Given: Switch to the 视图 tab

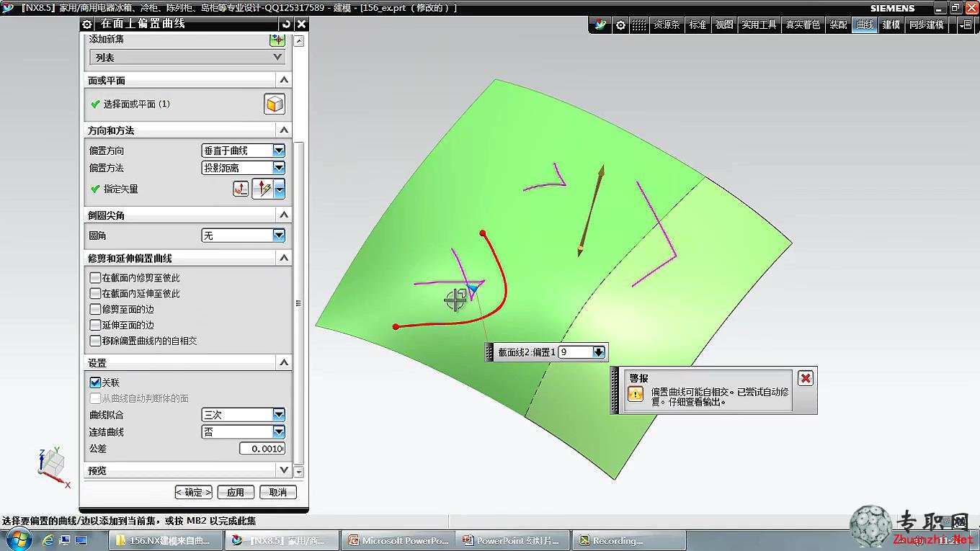Looking at the screenshot, I should click(x=724, y=25).
